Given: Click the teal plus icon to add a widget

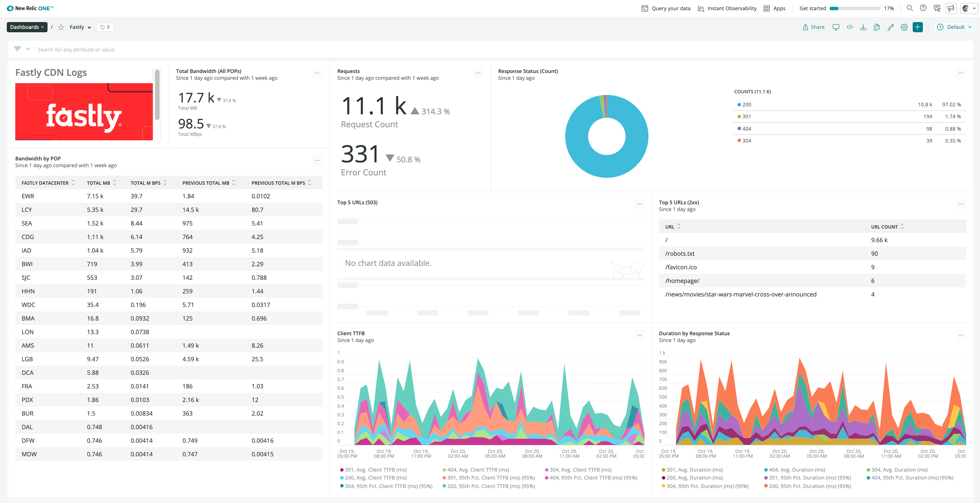Looking at the screenshot, I should 917,27.
